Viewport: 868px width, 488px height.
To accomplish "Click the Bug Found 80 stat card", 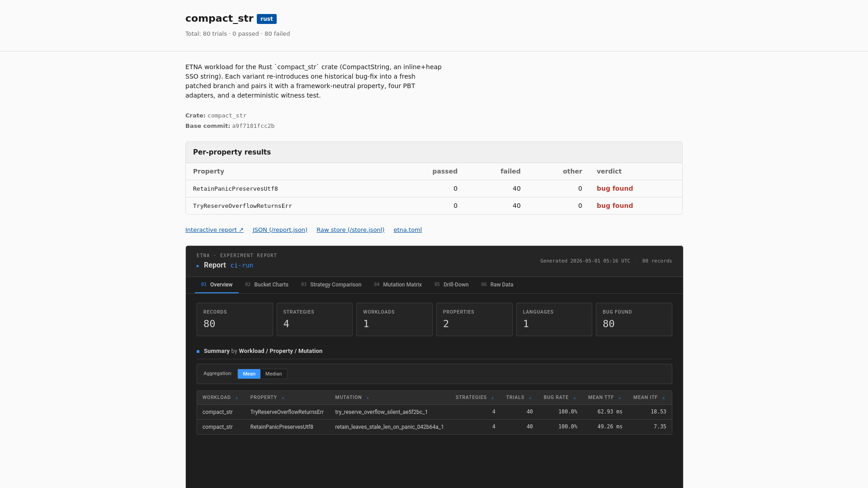I will click(634, 319).
